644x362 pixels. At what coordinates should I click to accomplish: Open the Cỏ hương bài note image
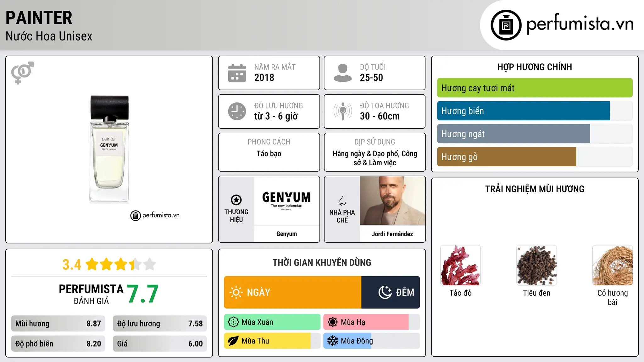[x=613, y=265]
